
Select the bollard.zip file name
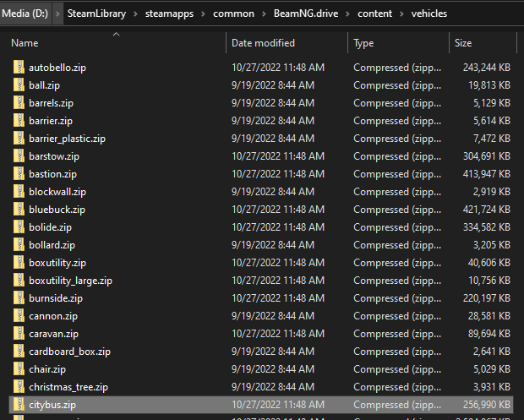52,244
